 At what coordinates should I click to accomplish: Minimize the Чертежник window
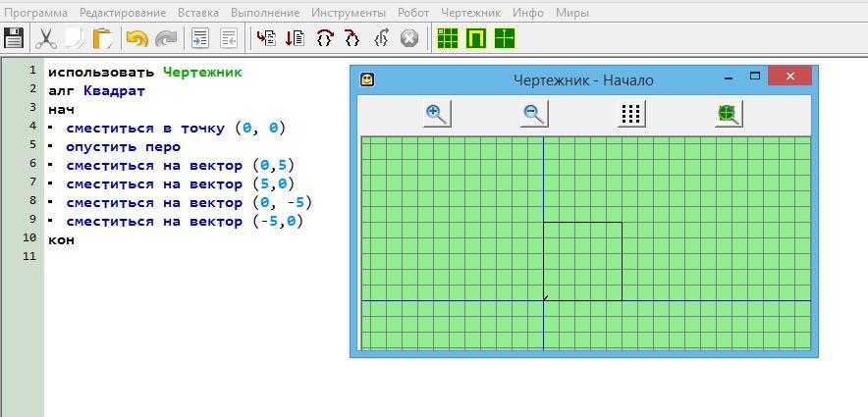(729, 77)
